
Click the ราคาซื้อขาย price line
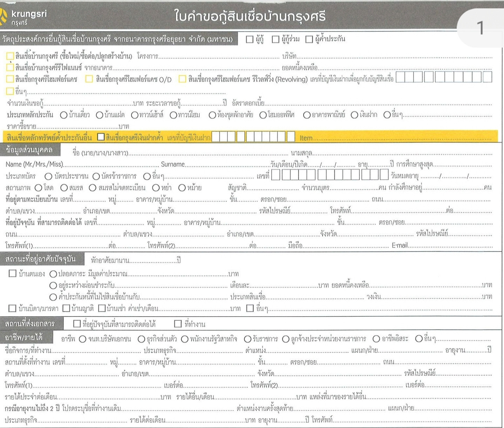pos(77,127)
